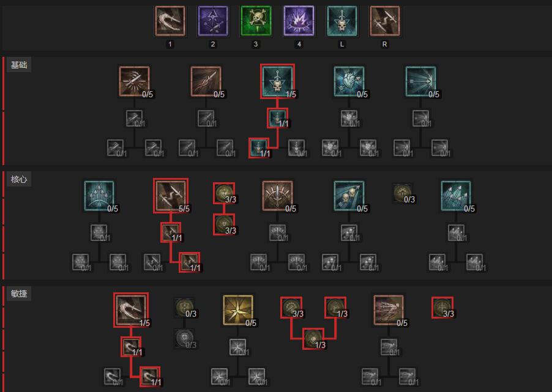Click the 1/5 skull dagger basic skill
The image size is (552, 392).
tap(277, 81)
